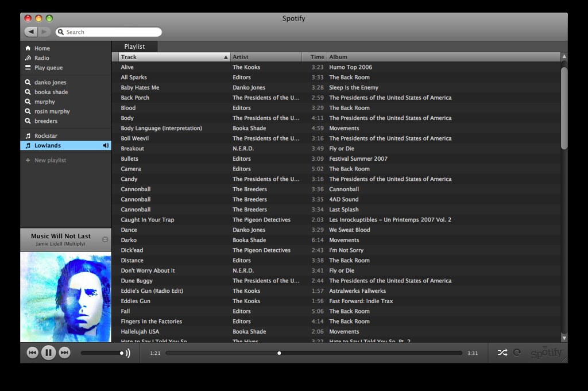Click the Jamie Lidell album artwork
The height and width of the screenshot is (391, 588).
tap(65, 296)
